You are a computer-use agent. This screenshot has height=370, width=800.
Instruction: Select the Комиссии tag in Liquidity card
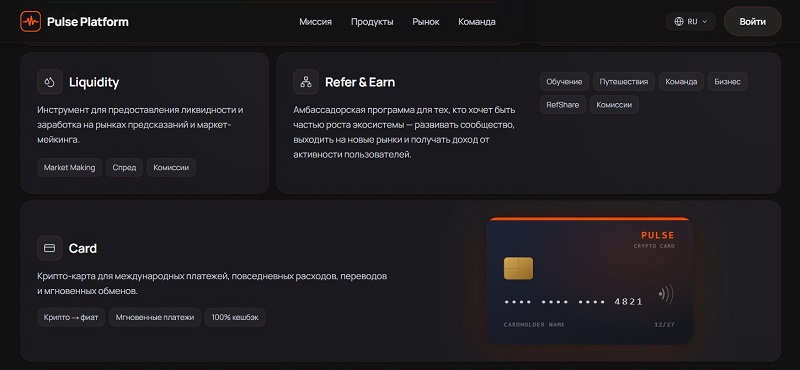171,167
